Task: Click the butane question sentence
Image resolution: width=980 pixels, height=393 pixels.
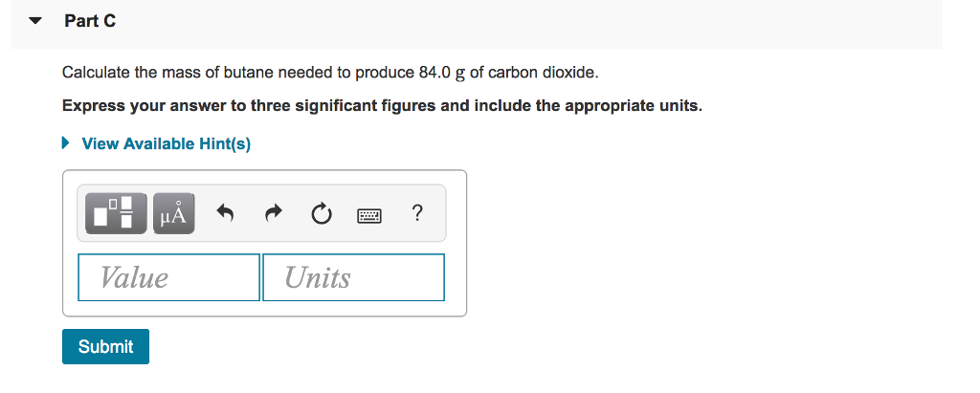Action: (330, 73)
